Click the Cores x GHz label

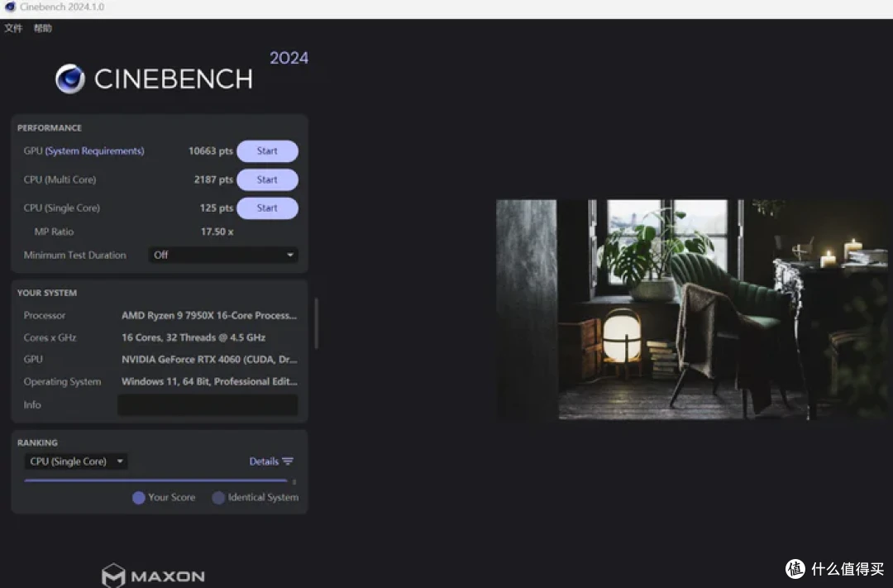pos(50,337)
